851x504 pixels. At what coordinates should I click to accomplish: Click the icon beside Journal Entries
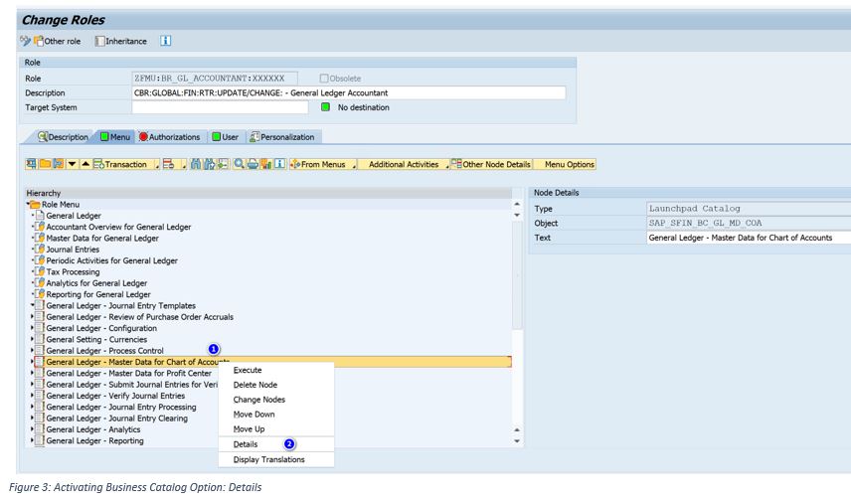click(x=40, y=249)
